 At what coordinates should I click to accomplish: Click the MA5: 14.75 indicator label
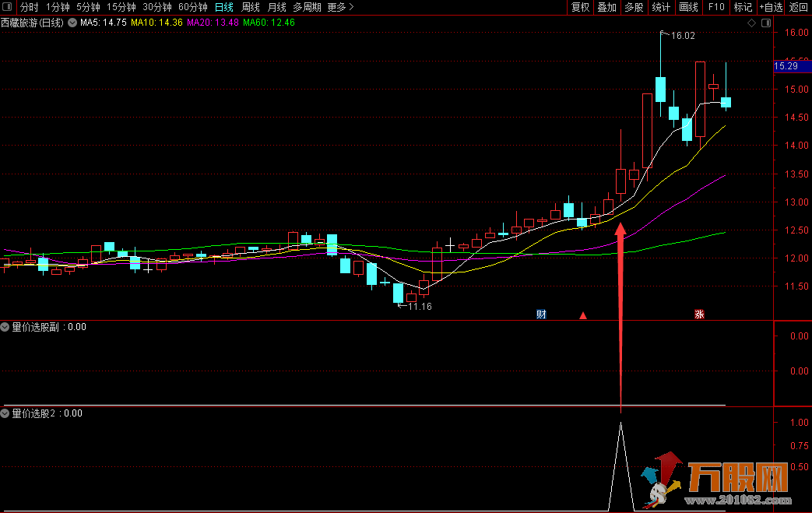(103, 23)
